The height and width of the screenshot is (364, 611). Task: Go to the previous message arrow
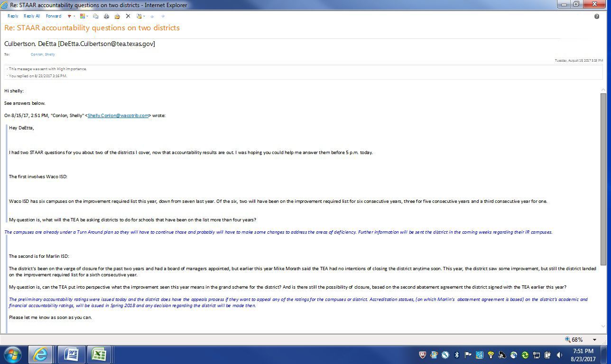pyautogui.click(x=152, y=16)
